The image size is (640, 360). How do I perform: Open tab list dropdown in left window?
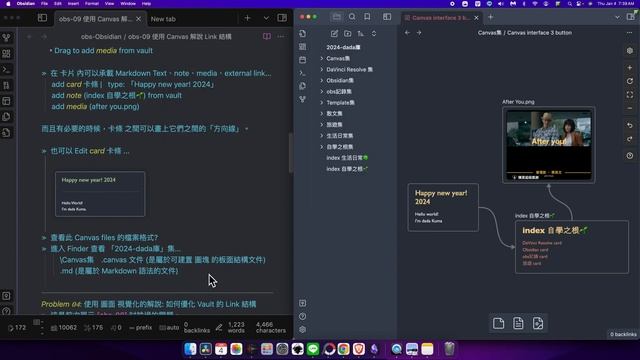coord(266,18)
